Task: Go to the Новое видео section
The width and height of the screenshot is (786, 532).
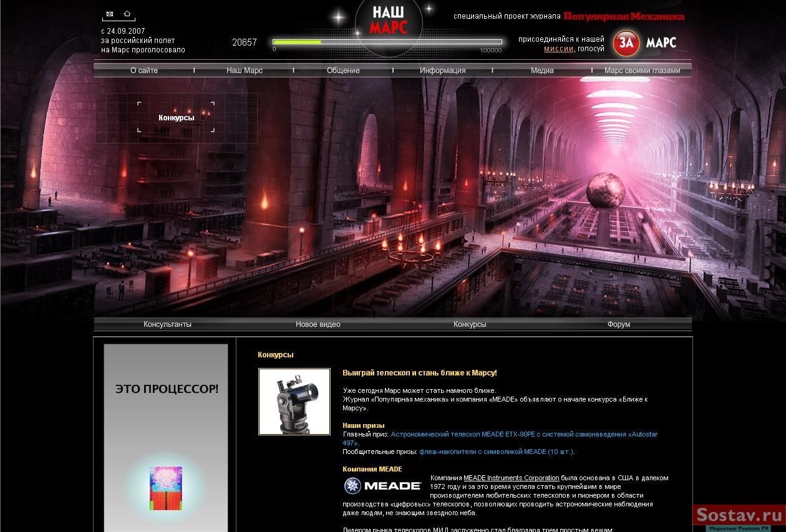Action: (318, 324)
